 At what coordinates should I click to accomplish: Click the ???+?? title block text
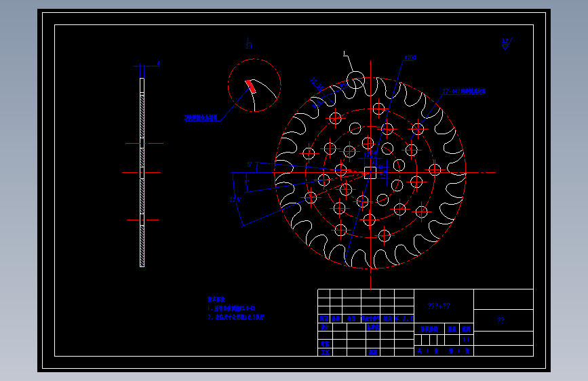(x=439, y=306)
